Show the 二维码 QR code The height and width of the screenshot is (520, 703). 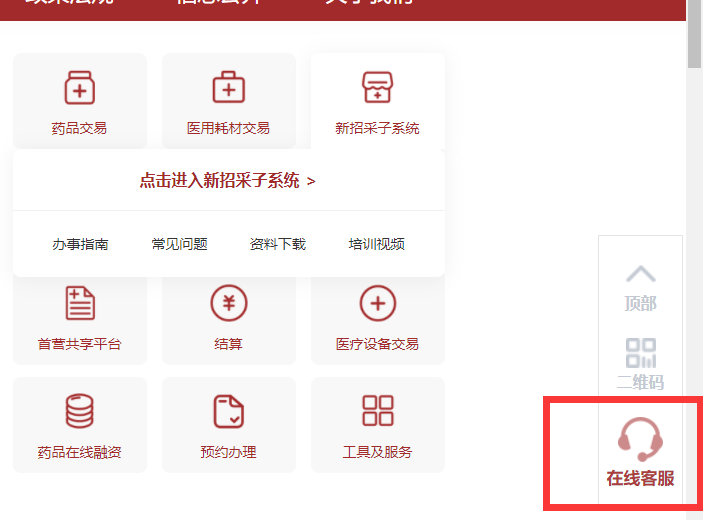pos(640,363)
